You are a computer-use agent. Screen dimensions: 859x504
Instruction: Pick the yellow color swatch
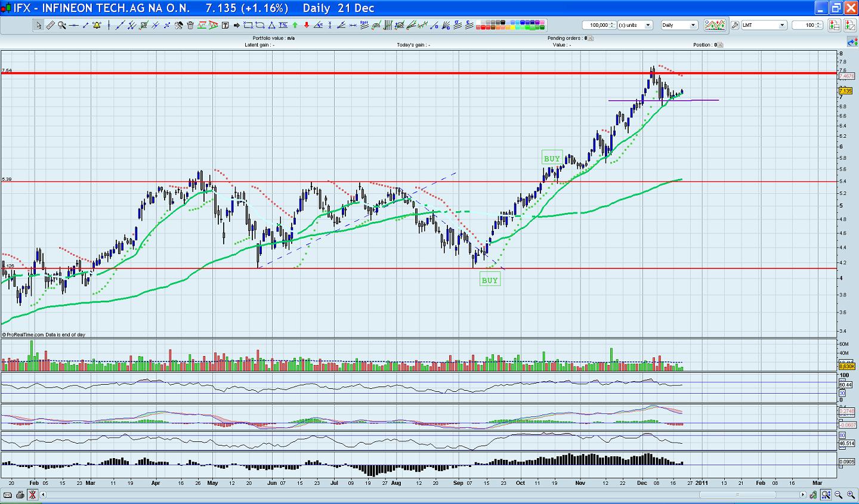tap(512, 27)
